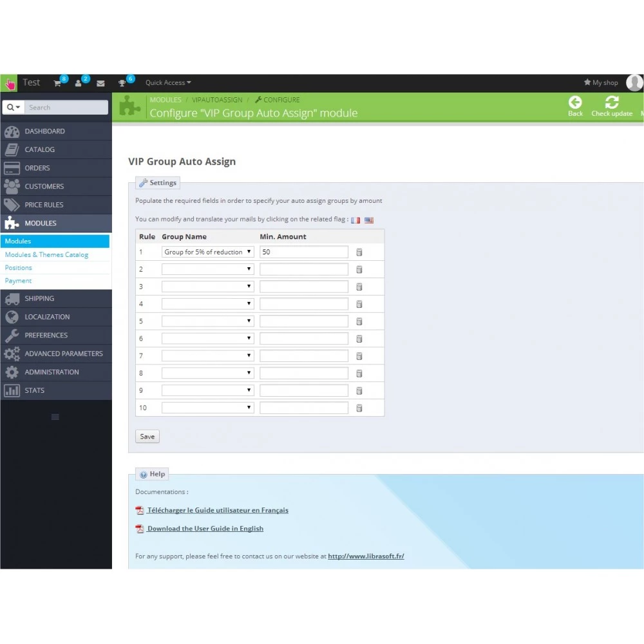
Task: Click the Min. Amount field for rule 1
Action: (303, 252)
